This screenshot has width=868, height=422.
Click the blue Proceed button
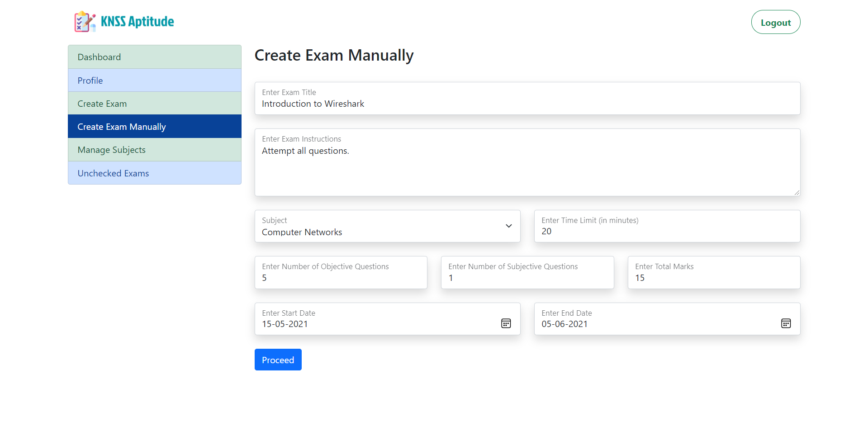click(x=278, y=360)
